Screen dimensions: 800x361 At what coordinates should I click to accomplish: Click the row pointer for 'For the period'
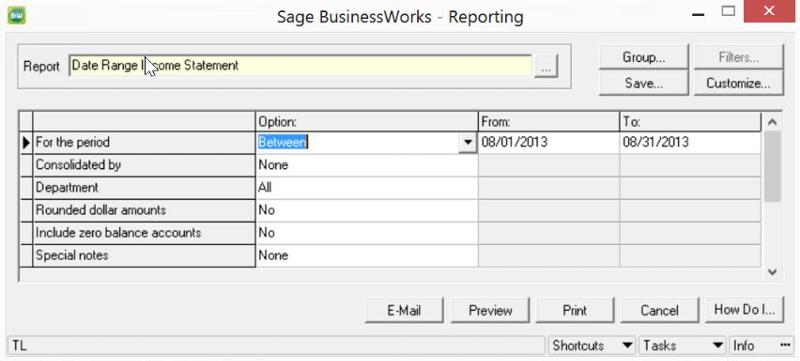click(x=26, y=142)
